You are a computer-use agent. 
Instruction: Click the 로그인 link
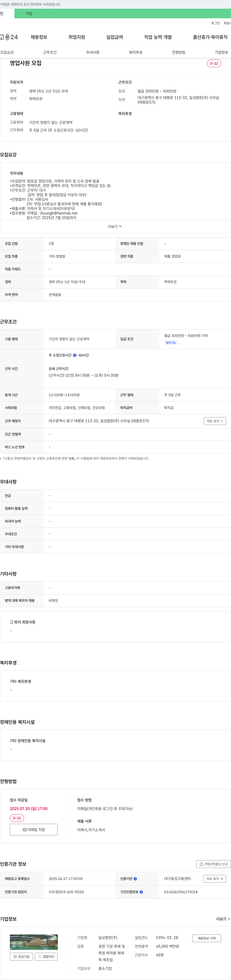[x=215, y=23]
